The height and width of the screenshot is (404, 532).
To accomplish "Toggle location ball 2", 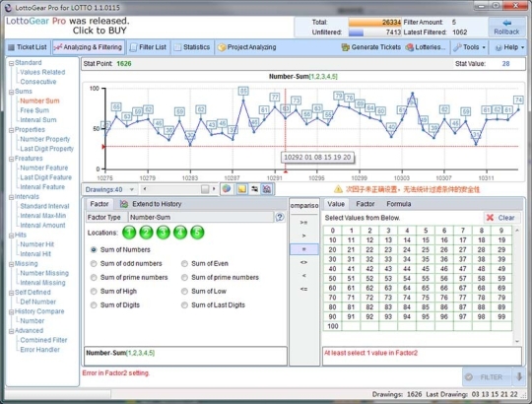I will tap(146, 233).
